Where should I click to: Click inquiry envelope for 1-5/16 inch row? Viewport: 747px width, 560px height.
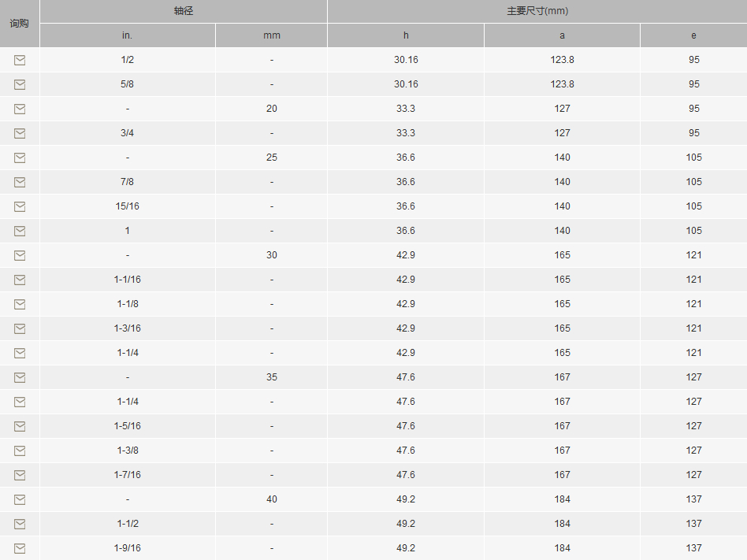pos(20,426)
